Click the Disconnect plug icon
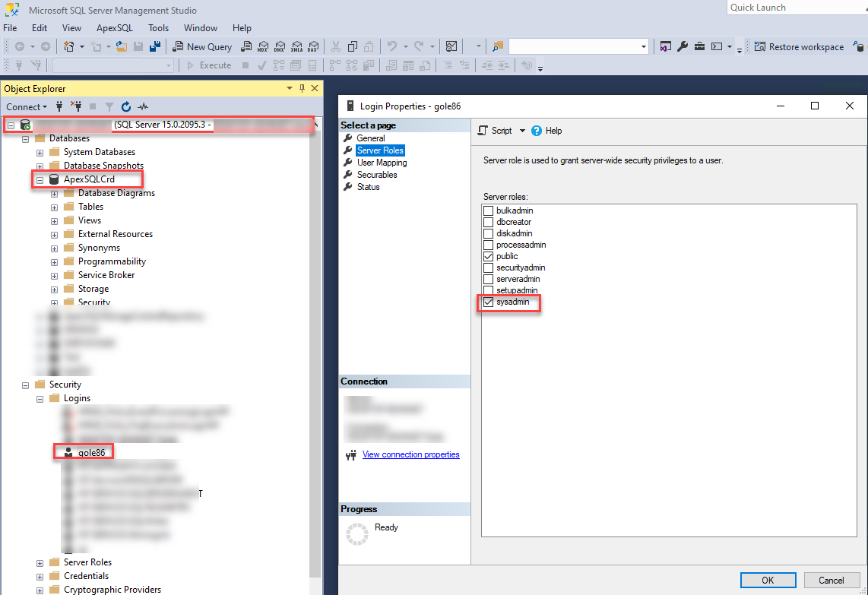Image resolution: width=868 pixels, height=595 pixels. 77,106
